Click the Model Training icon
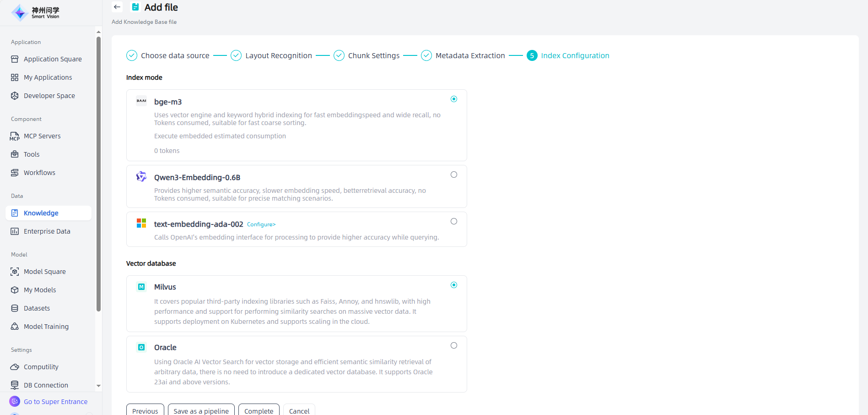Viewport: 868px width, 415px height. point(15,327)
